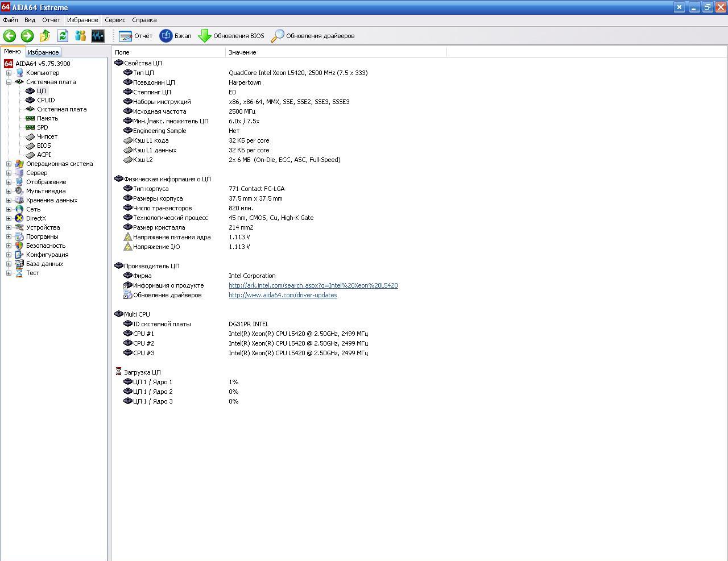The height and width of the screenshot is (561, 728).
Task: Switch to the Избранное tab
Action: point(43,52)
